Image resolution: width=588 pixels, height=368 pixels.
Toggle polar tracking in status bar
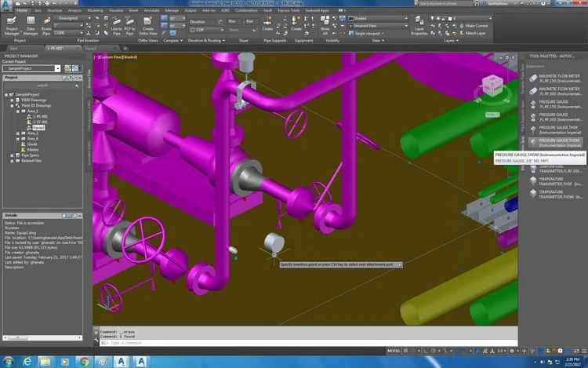click(x=434, y=351)
